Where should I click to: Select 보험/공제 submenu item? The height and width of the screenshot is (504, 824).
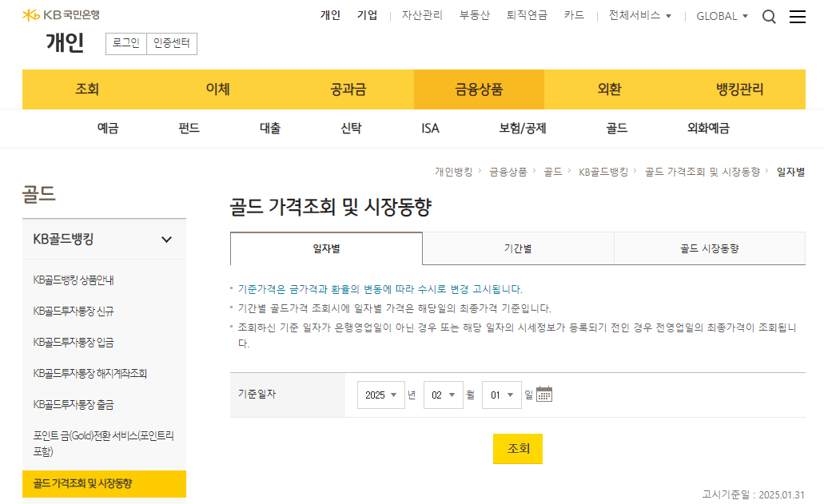click(x=523, y=129)
